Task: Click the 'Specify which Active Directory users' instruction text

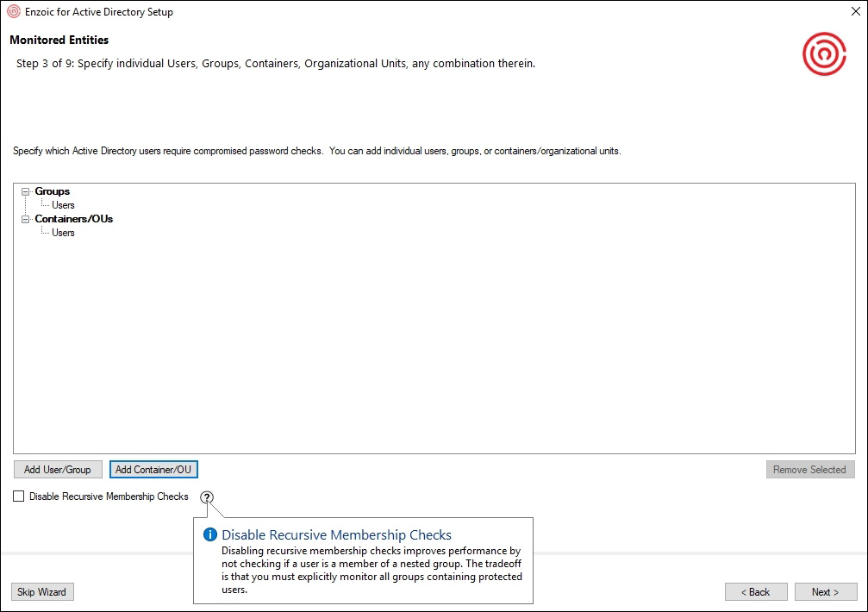Action: pyautogui.click(x=316, y=151)
